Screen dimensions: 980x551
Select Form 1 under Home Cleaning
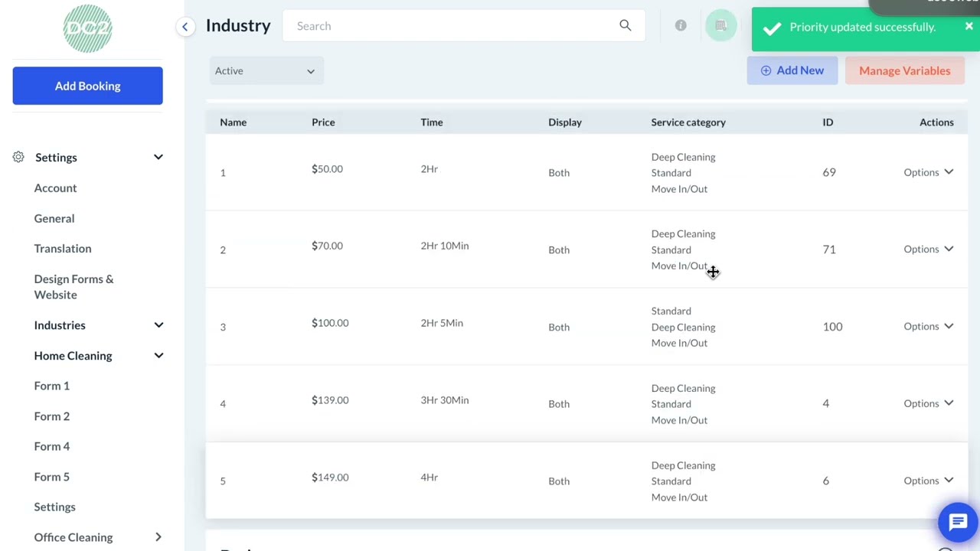(x=52, y=386)
